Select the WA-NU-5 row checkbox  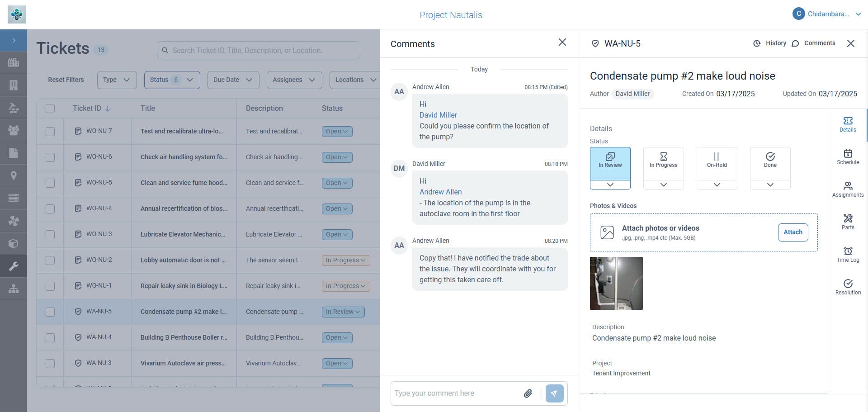click(50, 312)
